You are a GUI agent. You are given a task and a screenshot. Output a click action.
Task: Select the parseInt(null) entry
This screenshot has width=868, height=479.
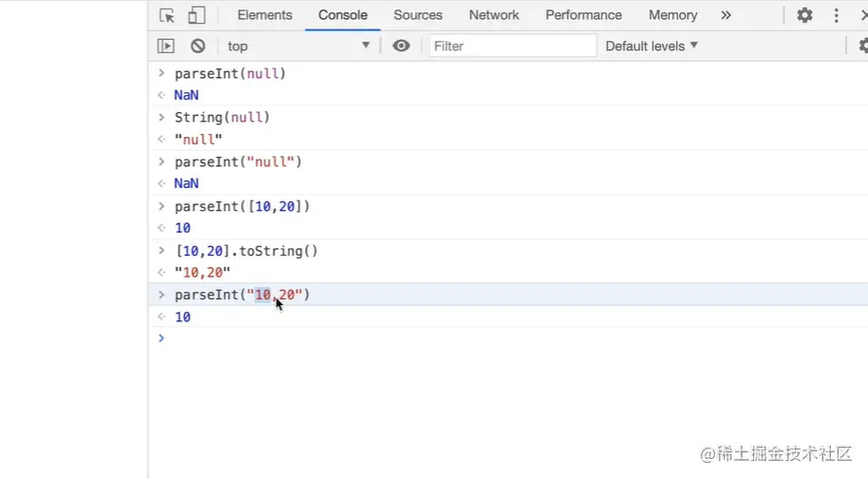pos(230,73)
